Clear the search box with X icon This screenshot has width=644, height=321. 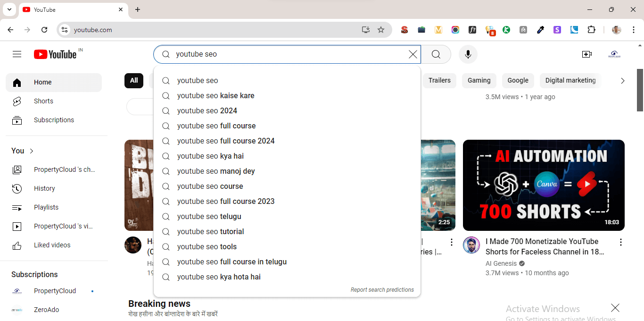[413, 54]
